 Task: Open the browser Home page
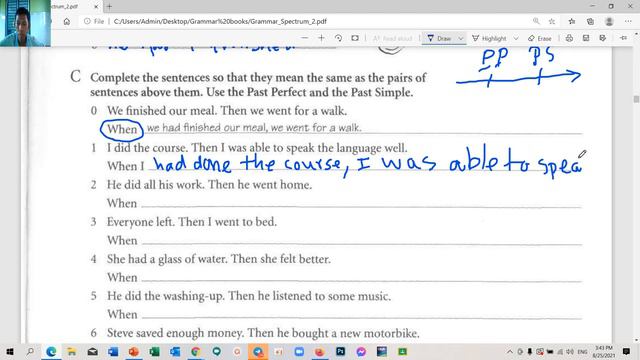tap(67, 21)
